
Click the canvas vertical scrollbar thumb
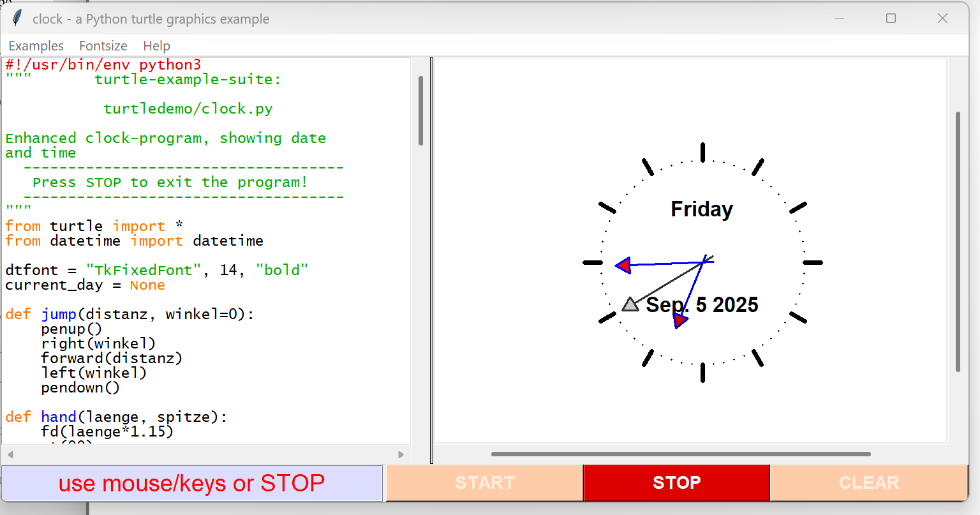point(958,241)
